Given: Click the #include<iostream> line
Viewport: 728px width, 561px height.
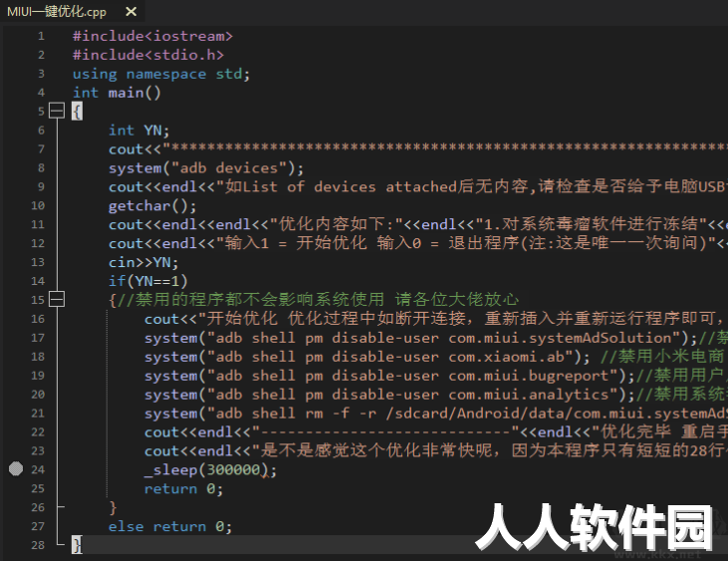Looking at the screenshot, I should coord(152,36).
